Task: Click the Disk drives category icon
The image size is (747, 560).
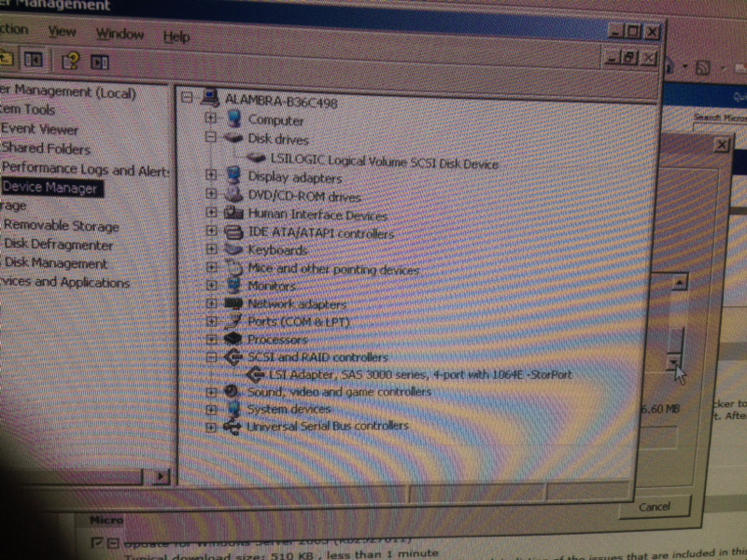Action: point(233,137)
